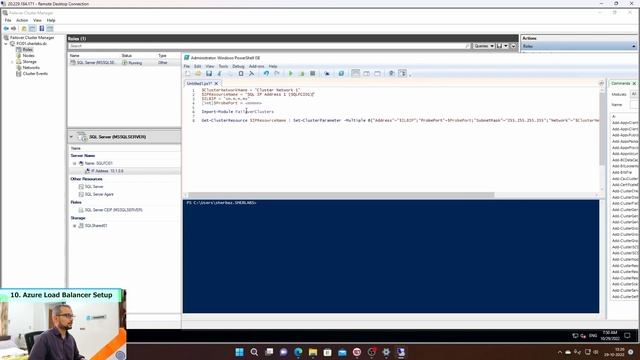The height and width of the screenshot is (360, 640).
Task: Toggle the Command Add-on in the ISE toolbar
Action: 402,73
